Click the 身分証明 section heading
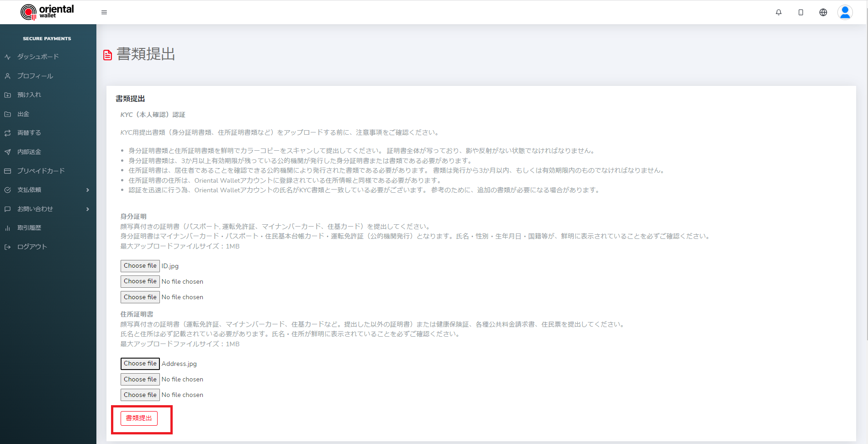The image size is (868, 444). (x=133, y=217)
